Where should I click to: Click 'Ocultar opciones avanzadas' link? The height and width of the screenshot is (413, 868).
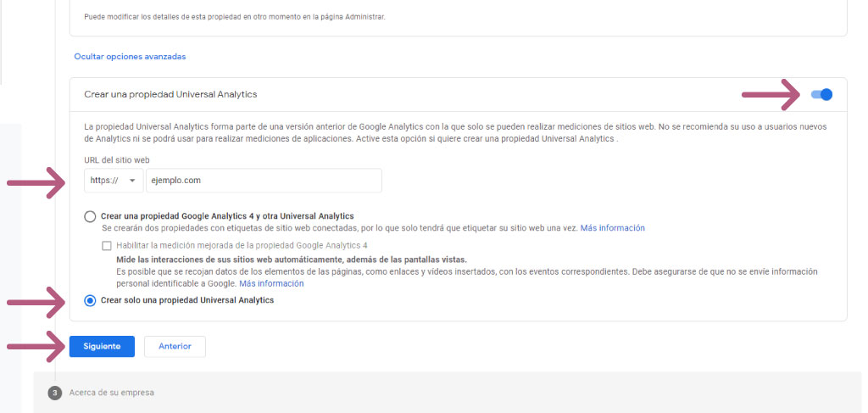point(130,57)
